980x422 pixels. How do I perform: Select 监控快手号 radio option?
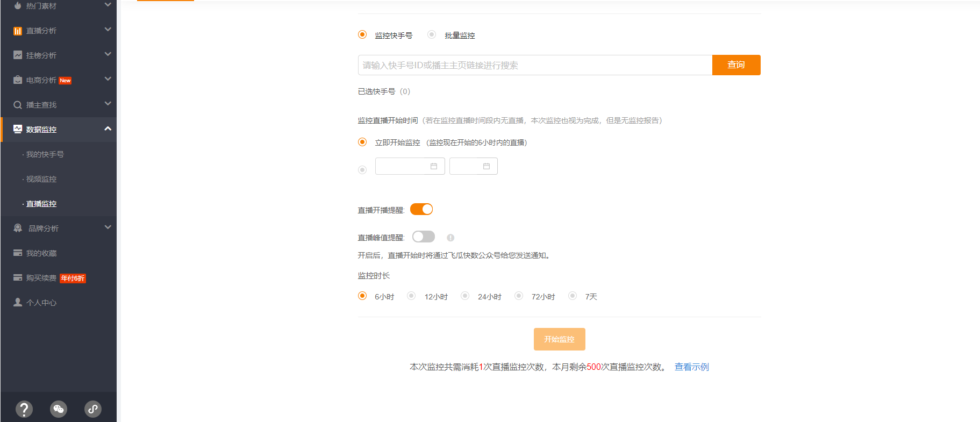pyautogui.click(x=362, y=34)
